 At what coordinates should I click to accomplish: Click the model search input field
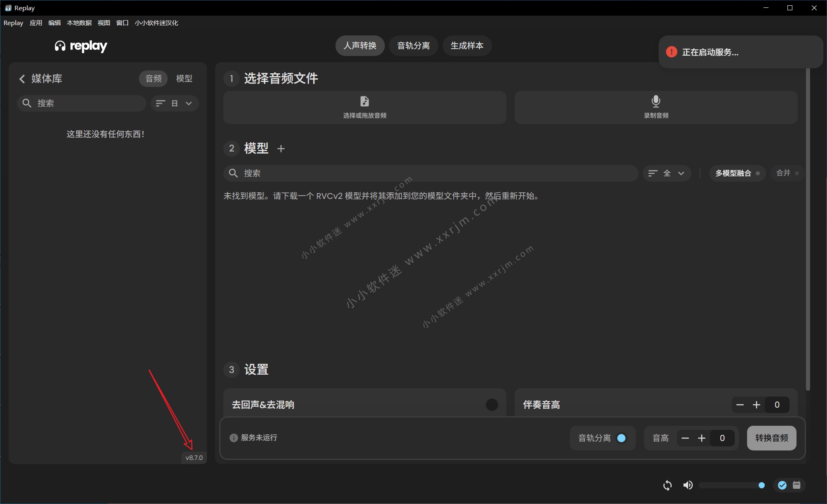pyautogui.click(x=431, y=173)
